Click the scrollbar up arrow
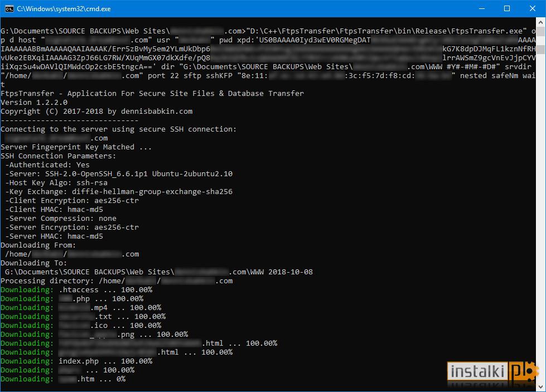The image size is (546, 392). pos(540,22)
